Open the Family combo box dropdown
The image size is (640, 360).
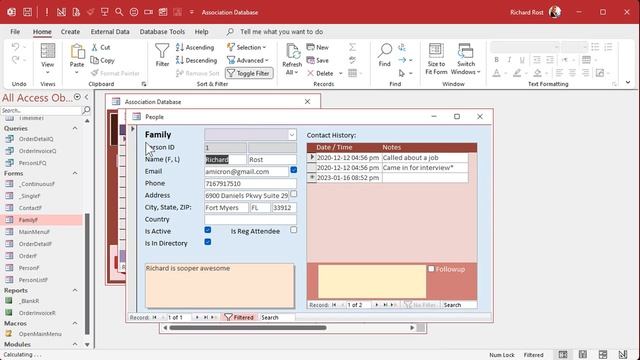292,134
